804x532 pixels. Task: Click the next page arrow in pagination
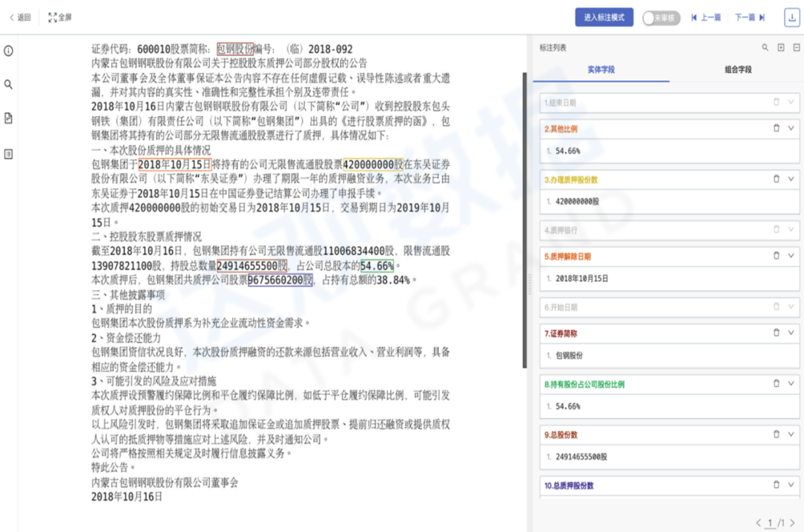[792, 523]
